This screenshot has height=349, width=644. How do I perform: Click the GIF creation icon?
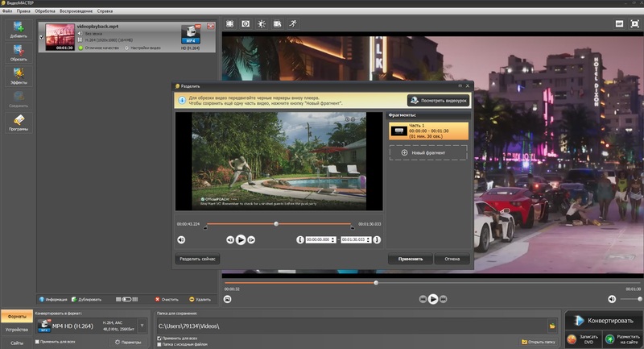pyautogui.click(x=619, y=24)
